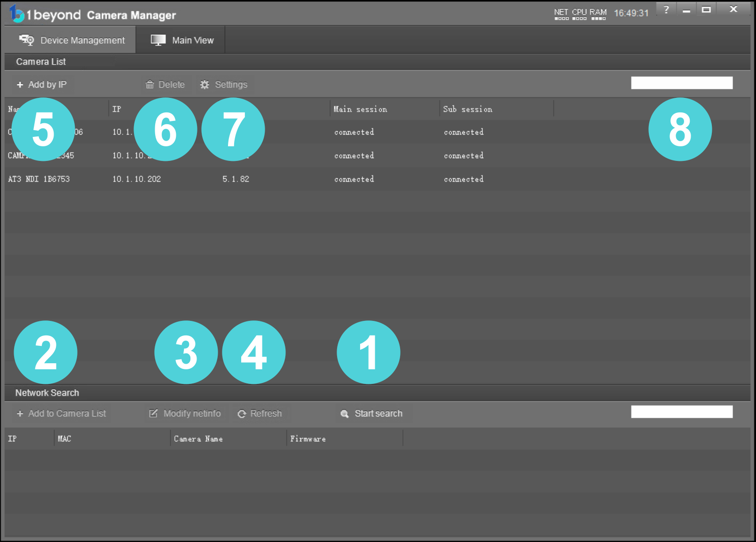Select the Firmware column header
756x542 pixels.
click(308, 439)
